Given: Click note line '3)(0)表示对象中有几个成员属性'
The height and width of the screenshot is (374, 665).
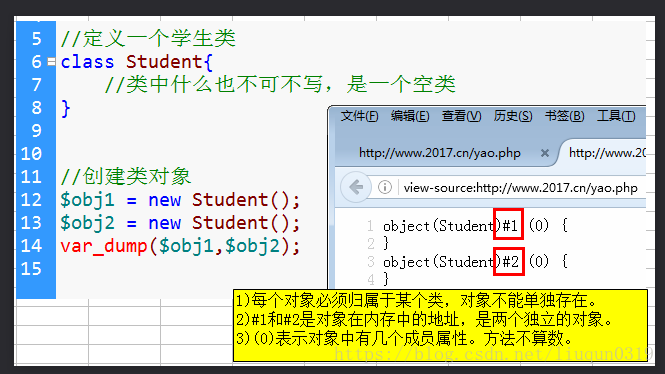Looking at the screenshot, I should tap(404, 338).
